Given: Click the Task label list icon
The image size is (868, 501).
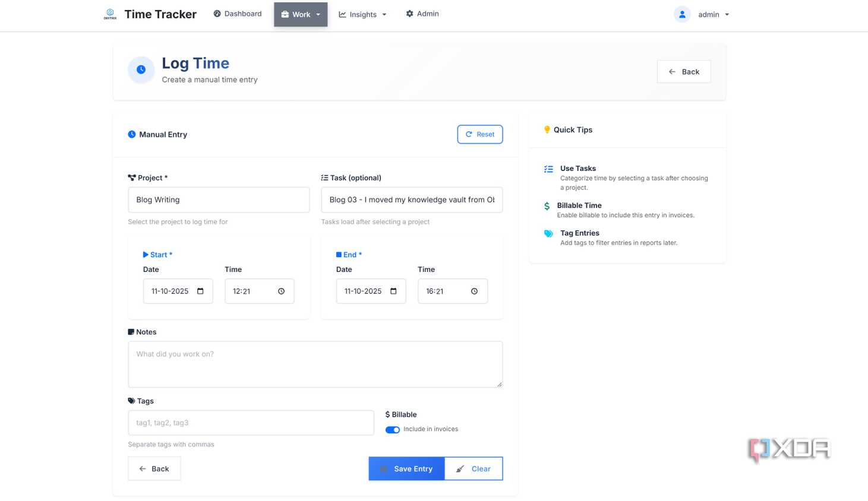Looking at the screenshot, I should pyautogui.click(x=324, y=177).
